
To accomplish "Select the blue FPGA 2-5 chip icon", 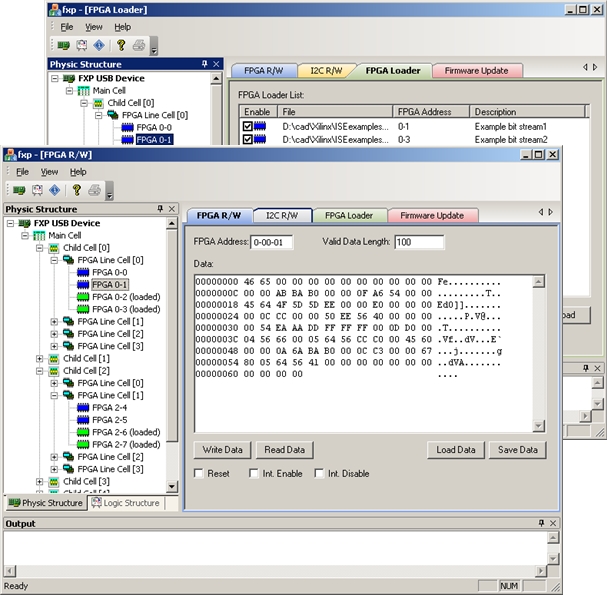I will click(84, 420).
